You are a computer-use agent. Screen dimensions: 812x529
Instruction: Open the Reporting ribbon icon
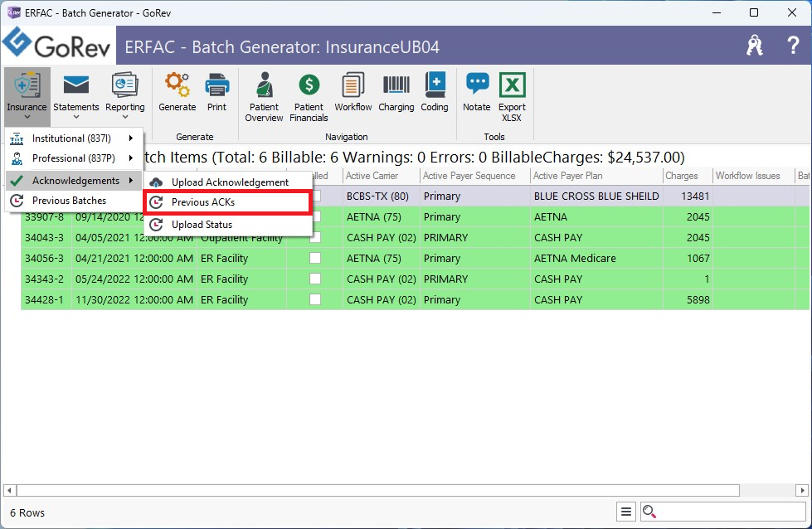pos(124,85)
